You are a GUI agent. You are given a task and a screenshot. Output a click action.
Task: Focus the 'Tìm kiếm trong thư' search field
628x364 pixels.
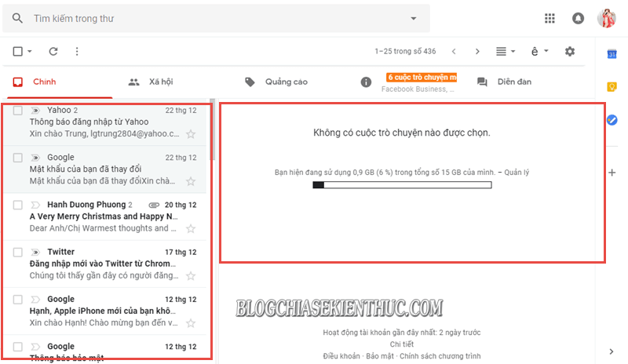[x=217, y=18]
